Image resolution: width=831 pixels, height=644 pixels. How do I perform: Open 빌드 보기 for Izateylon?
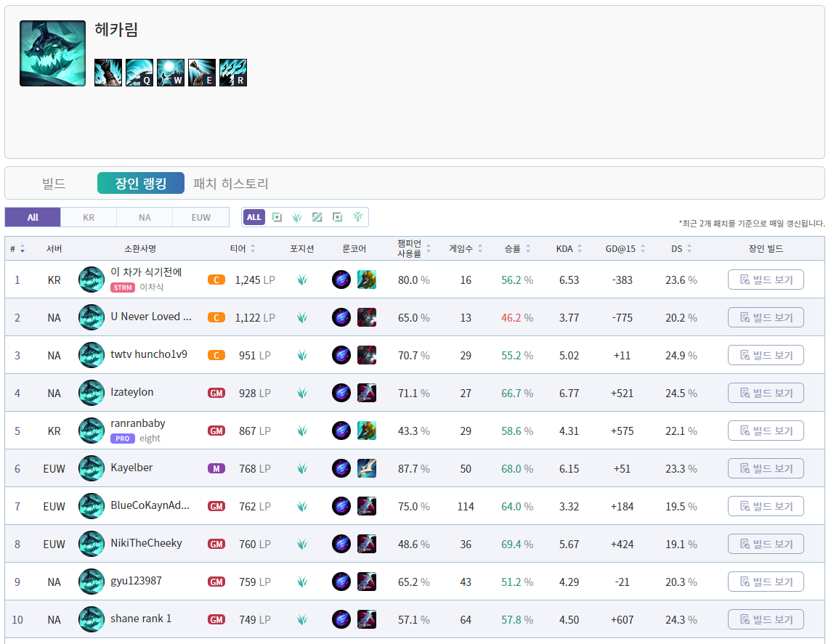[x=766, y=393]
